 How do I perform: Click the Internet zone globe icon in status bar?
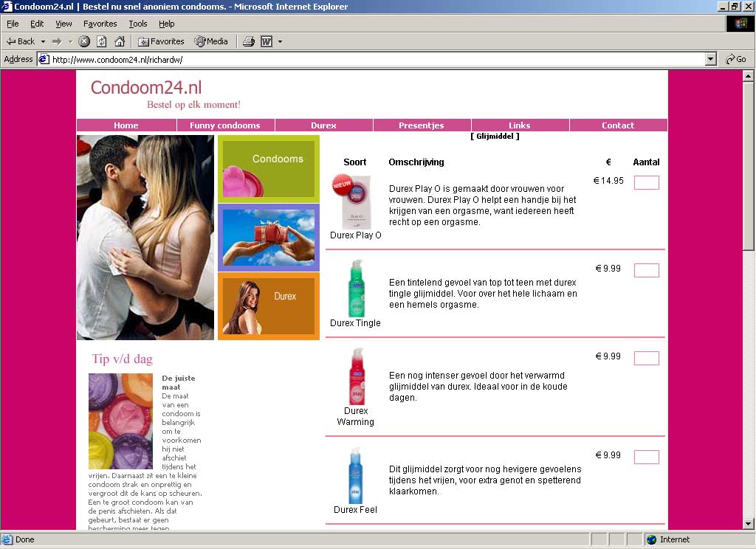652,539
